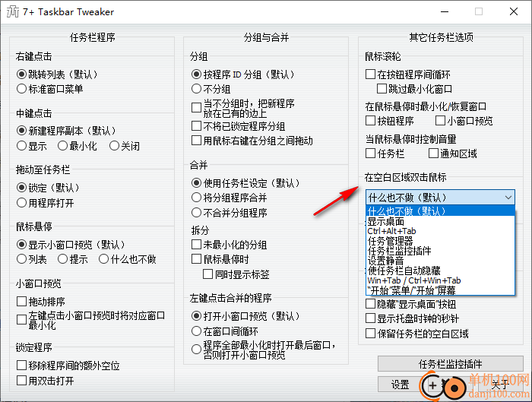Select 提示 under 鼠标悬停
The height and width of the screenshot is (402, 532).
[x=63, y=259]
